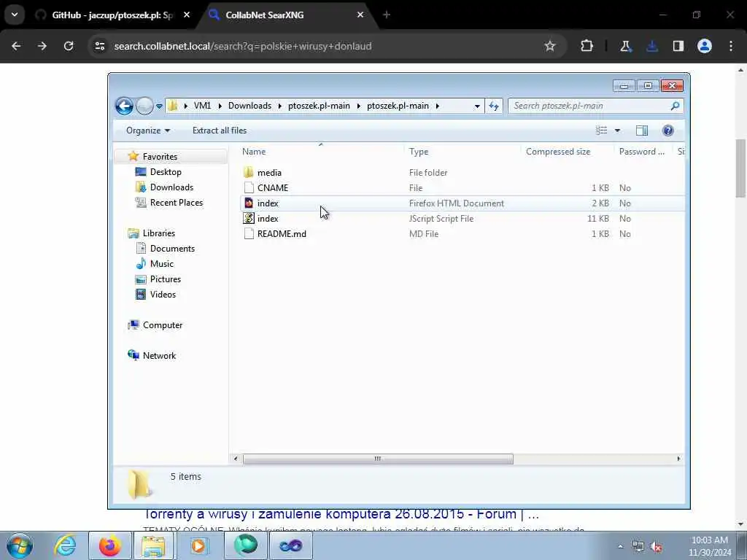Select Downloads in the breadcrumb path
This screenshot has width=747, height=560.
pos(249,106)
